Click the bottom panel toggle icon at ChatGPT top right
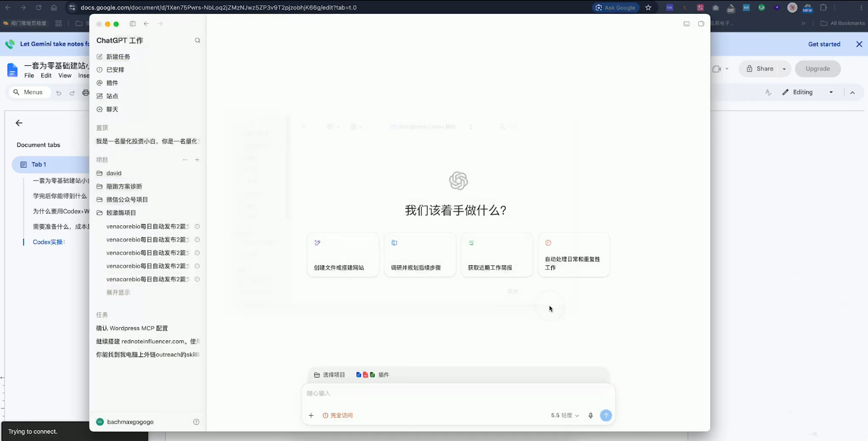The width and height of the screenshot is (868, 441). pos(687,24)
